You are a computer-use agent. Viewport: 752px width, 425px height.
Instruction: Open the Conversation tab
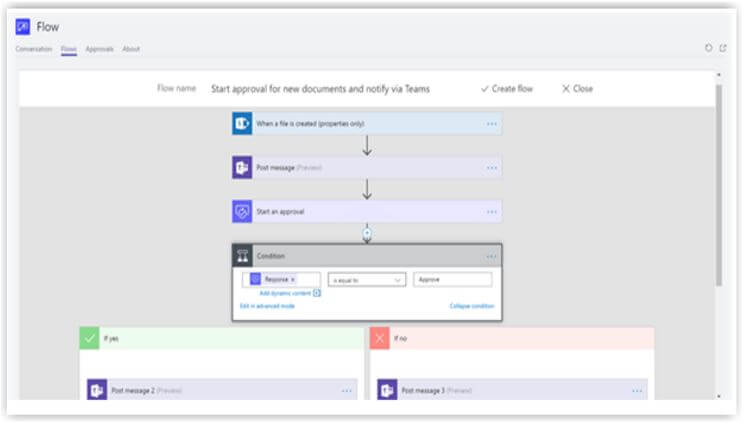(34, 49)
